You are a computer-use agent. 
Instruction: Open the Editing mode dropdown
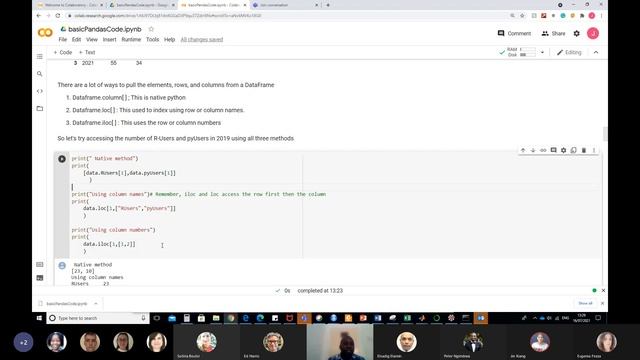tap(569, 52)
